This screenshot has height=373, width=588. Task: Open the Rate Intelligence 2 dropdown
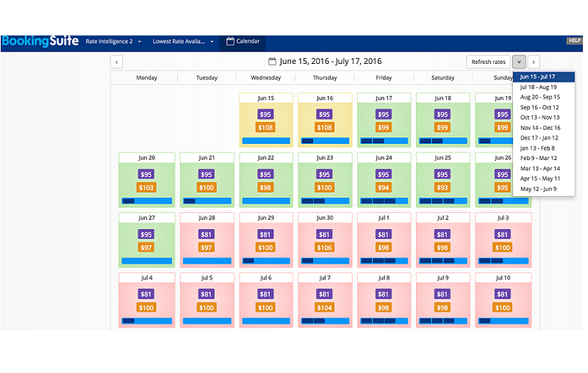113,42
